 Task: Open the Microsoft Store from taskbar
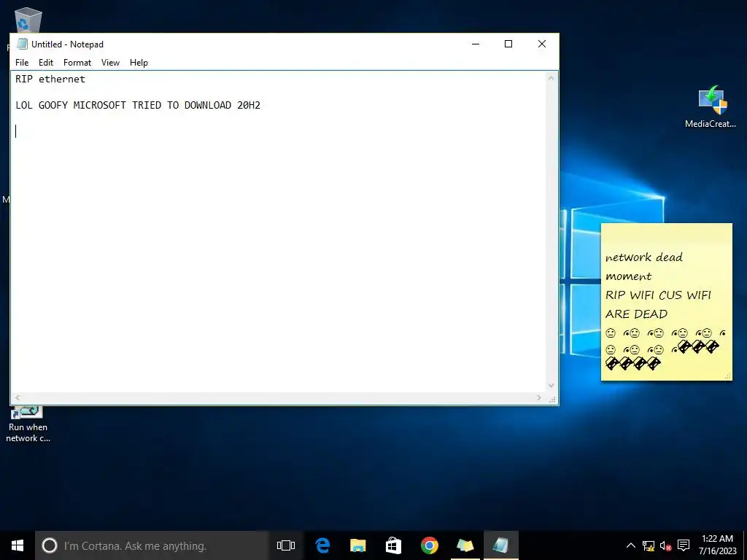point(393,545)
